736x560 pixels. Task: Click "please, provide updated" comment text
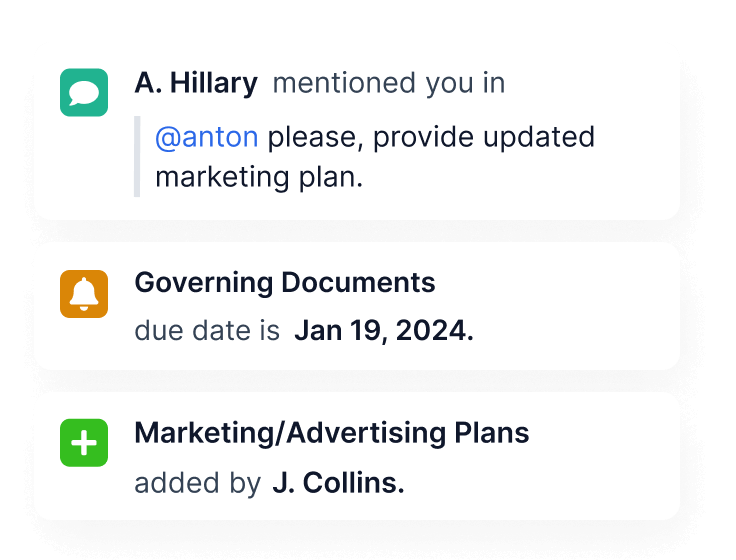(431, 137)
